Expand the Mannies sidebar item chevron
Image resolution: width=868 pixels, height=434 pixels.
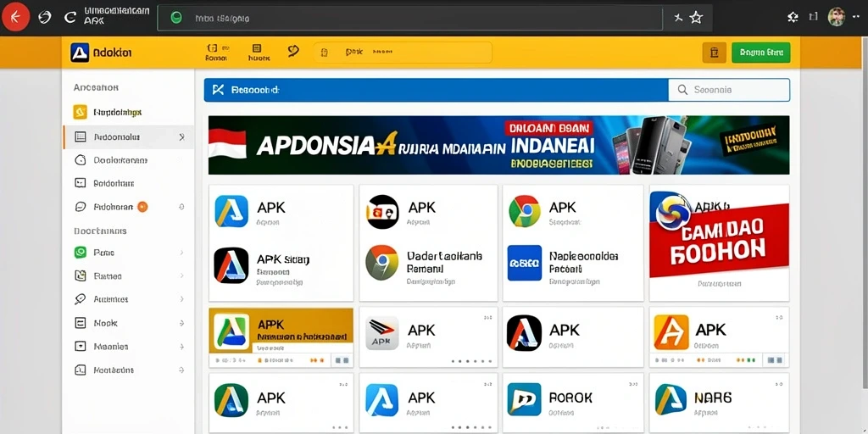pyautogui.click(x=181, y=347)
